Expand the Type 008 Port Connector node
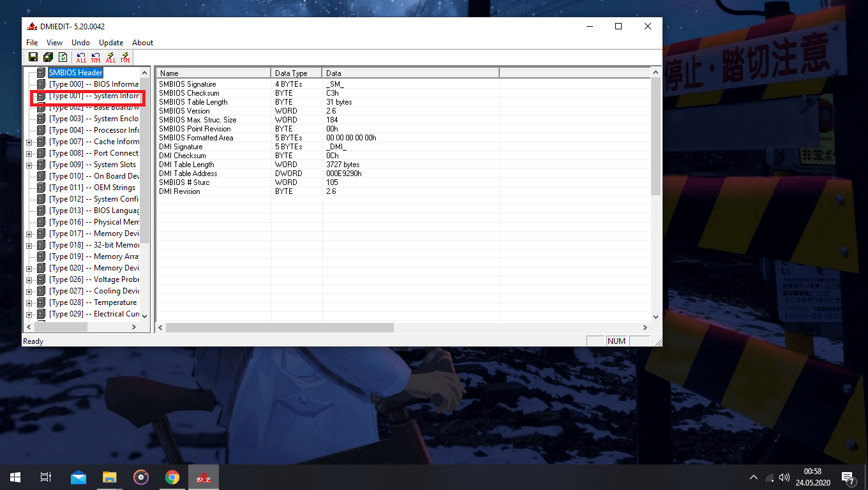 click(x=29, y=154)
